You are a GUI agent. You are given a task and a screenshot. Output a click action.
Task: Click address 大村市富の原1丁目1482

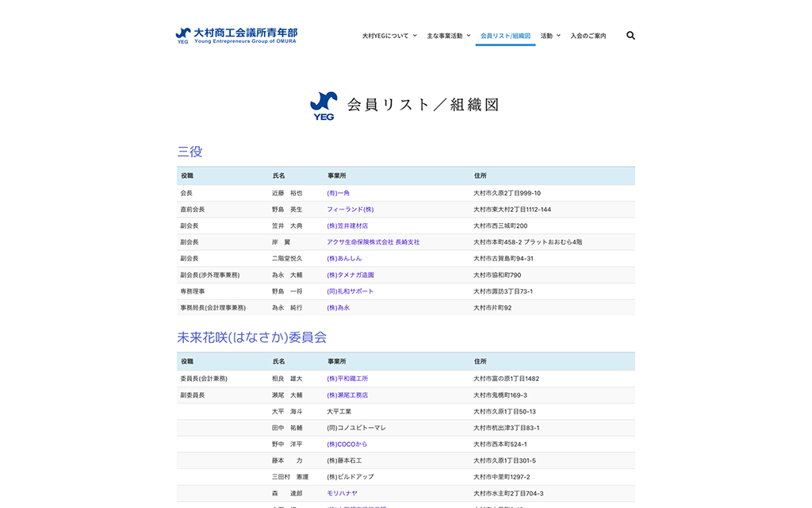point(507,379)
